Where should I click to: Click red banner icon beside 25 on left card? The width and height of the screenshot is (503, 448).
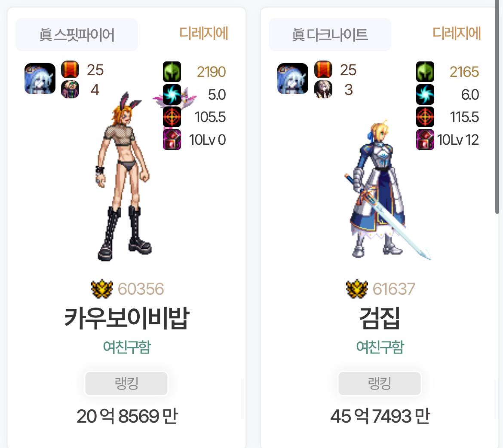70,69
